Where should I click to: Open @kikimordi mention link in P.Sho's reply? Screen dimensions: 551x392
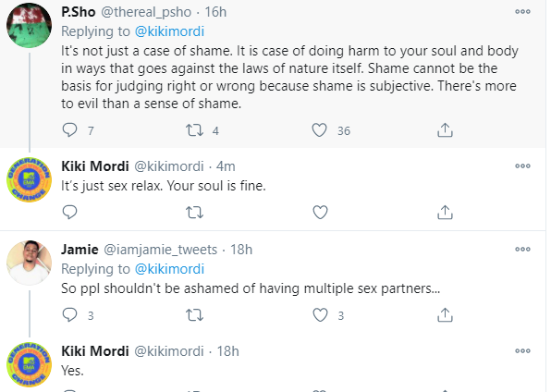[x=169, y=31]
